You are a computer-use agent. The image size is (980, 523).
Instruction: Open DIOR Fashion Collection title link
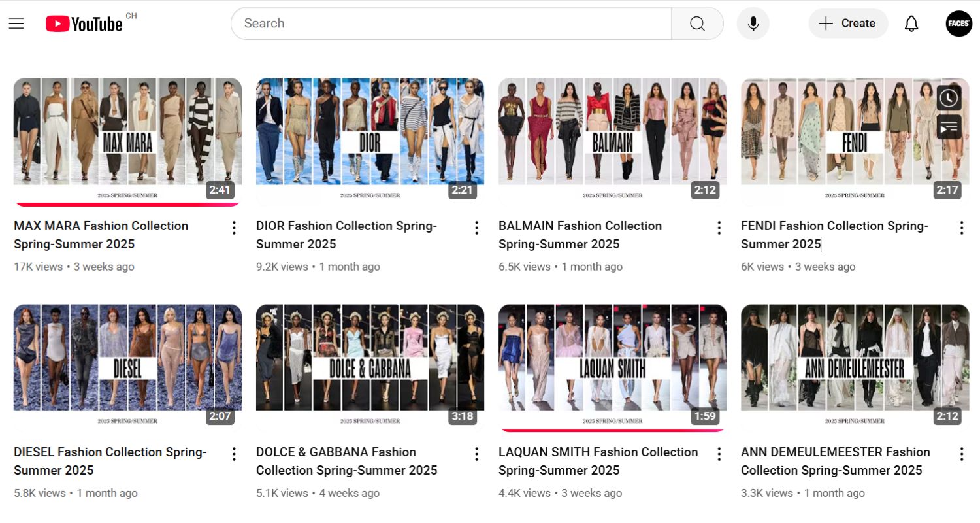tap(346, 235)
